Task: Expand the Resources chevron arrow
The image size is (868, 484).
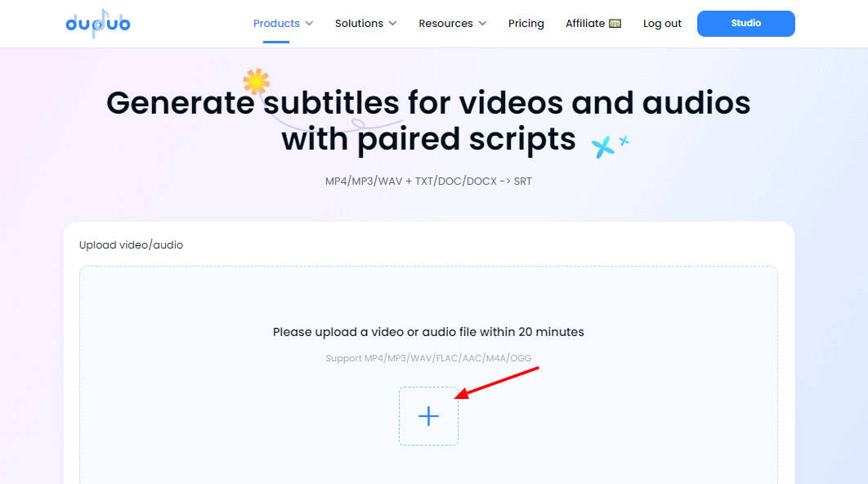Action: 482,23
